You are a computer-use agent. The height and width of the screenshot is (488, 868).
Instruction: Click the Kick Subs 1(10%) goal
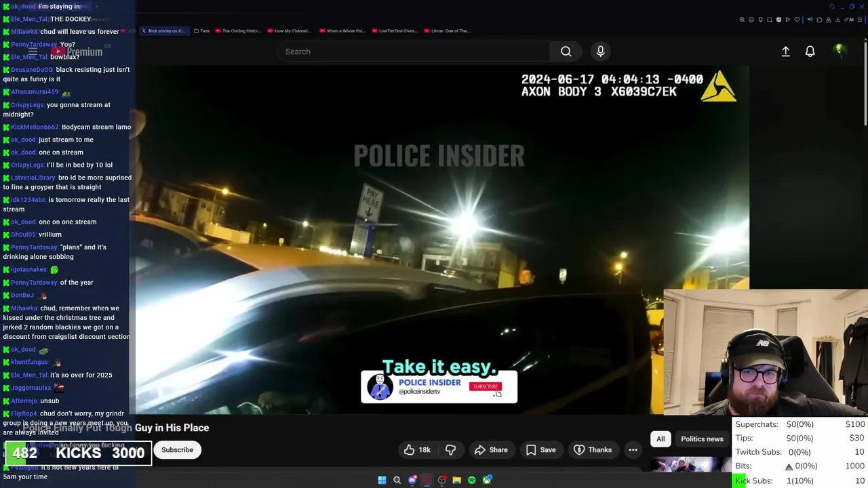800,480
